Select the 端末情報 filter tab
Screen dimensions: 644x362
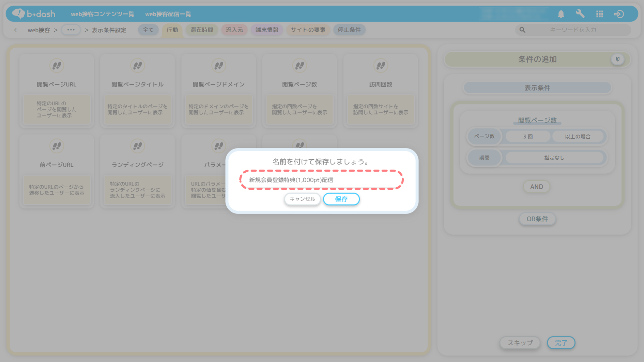[267, 30]
